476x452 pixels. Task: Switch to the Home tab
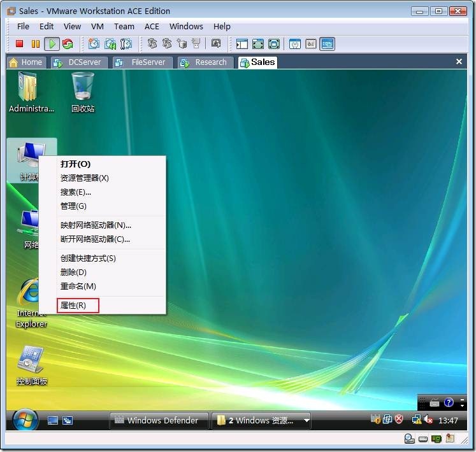(26, 62)
